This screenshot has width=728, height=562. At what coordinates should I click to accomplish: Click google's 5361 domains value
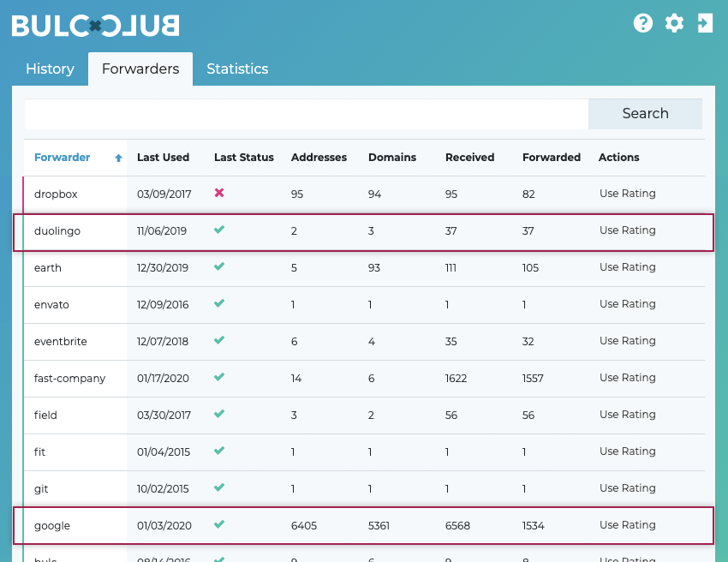(x=379, y=526)
